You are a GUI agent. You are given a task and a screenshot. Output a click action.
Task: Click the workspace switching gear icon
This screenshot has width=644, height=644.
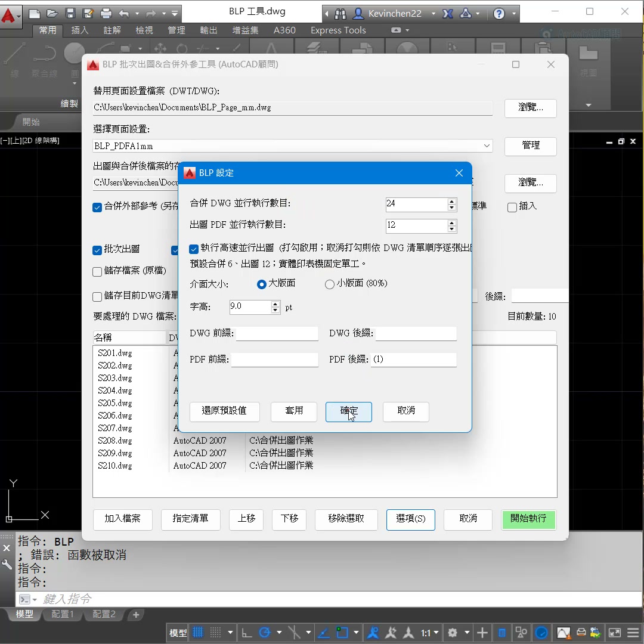(453, 633)
